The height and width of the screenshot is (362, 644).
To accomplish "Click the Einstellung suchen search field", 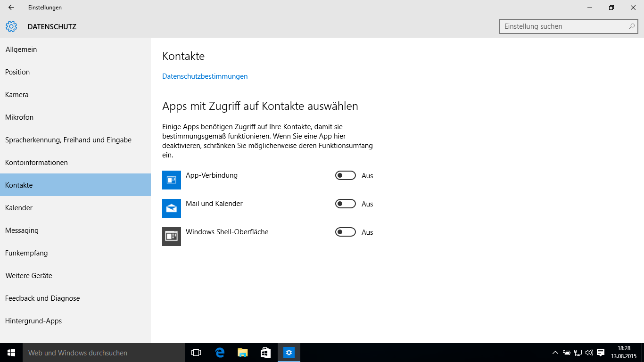I will (563, 27).
